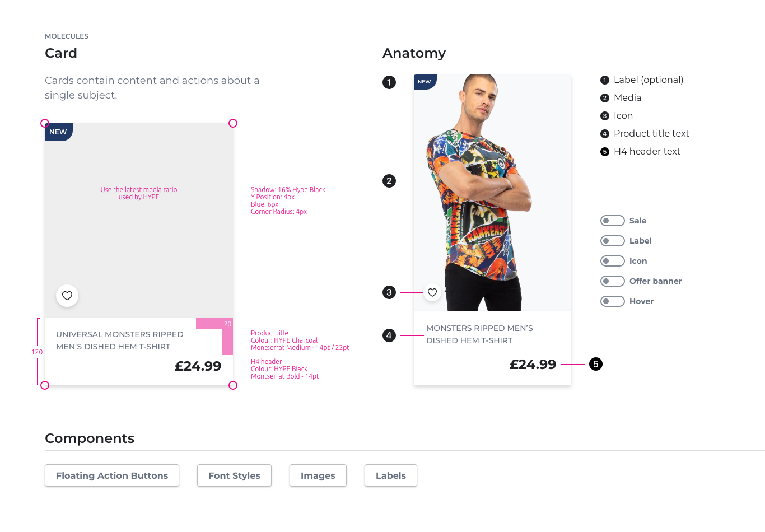This screenshot has width=765, height=532.
Task: Click the heart icon on the product photo
Action: tap(432, 292)
